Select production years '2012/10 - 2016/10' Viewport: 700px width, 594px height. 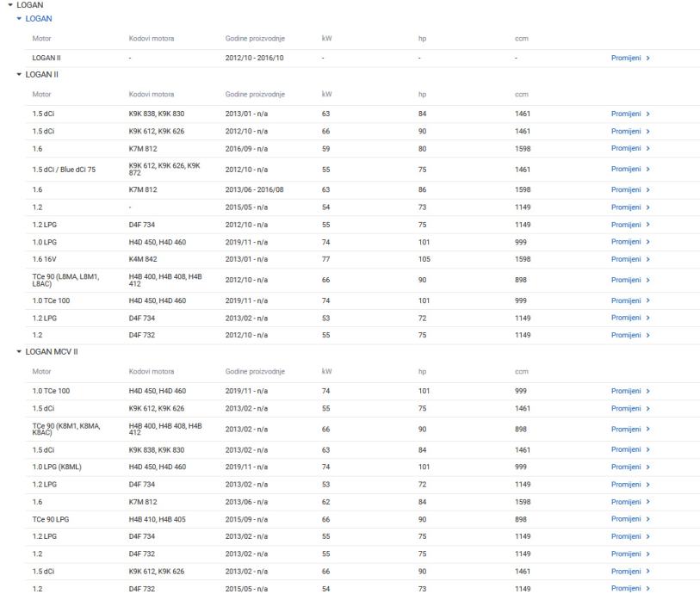pyautogui.click(x=255, y=58)
